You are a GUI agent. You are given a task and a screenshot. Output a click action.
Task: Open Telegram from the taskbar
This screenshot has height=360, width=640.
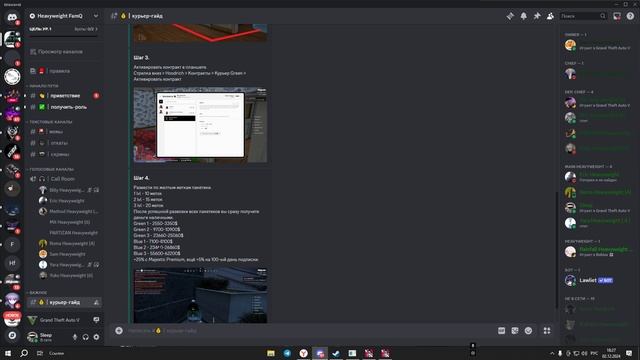287,353
